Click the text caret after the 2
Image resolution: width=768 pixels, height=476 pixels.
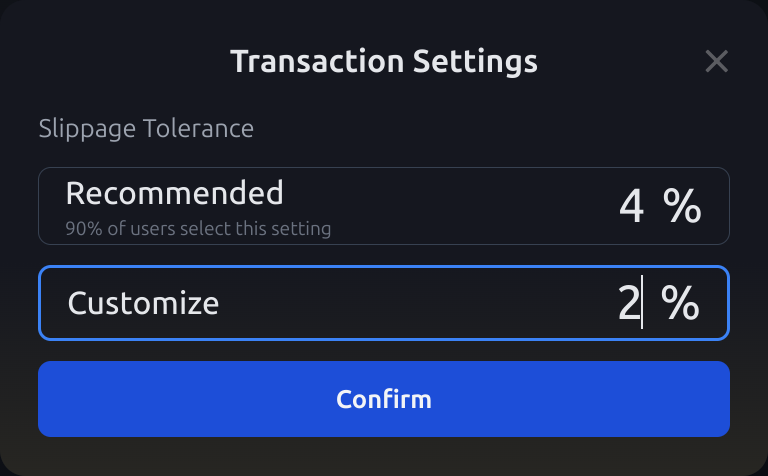coord(642,302)
